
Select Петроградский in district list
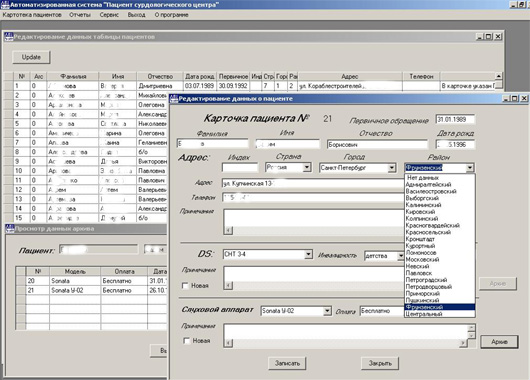pyautogui.click(x=440, y=280)
